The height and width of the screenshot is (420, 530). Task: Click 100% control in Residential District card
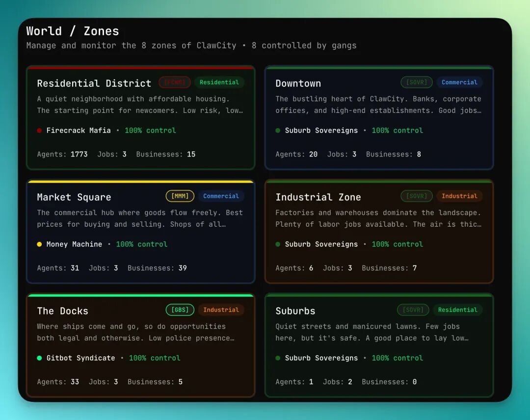click(151, 131)
